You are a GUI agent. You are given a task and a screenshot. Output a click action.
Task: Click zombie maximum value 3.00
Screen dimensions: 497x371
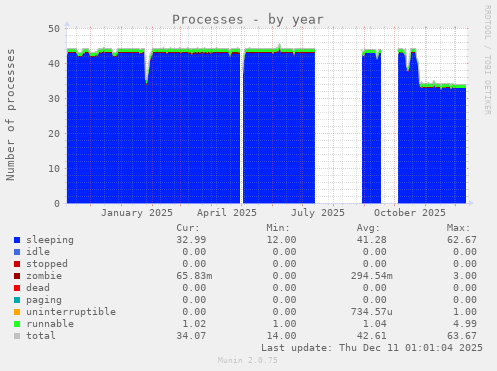pos(465,276)
